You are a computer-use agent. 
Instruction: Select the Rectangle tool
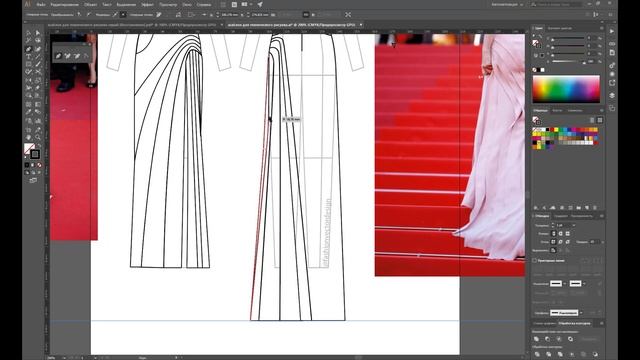click(29, 64)
